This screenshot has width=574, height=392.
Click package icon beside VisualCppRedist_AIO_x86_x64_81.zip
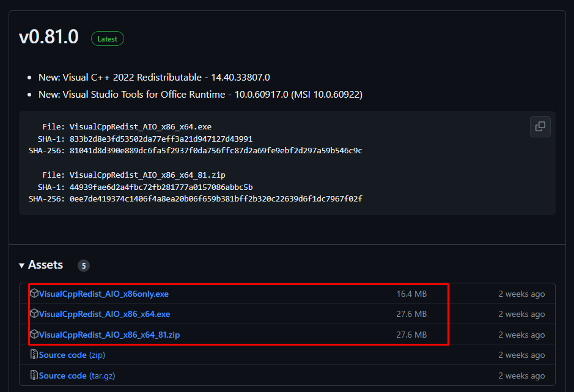tap(34, 335)
